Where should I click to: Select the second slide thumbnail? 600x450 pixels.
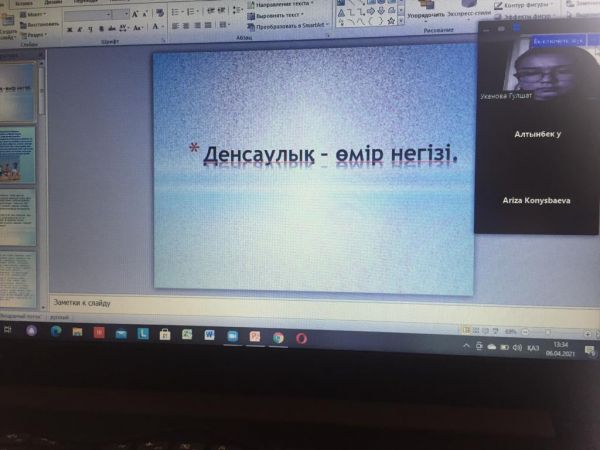(18, 153)
